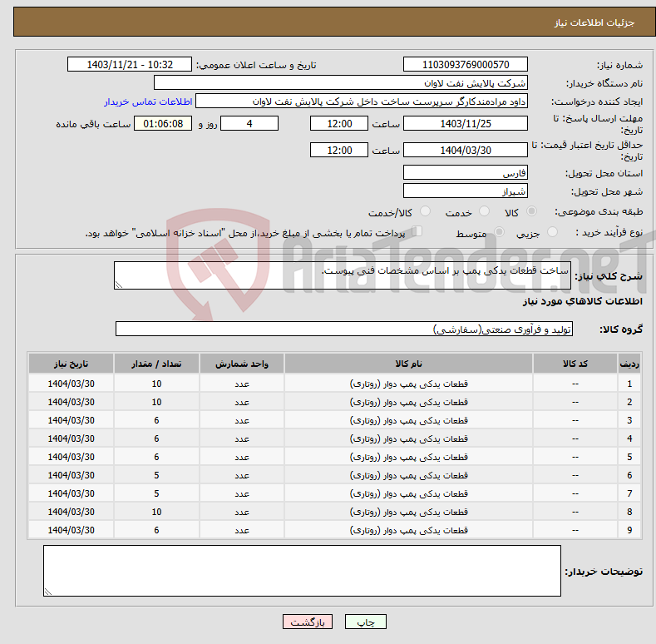Viewport: 656px width, 644px height.
Task: Click the general description text area
Action: point(343,275)
